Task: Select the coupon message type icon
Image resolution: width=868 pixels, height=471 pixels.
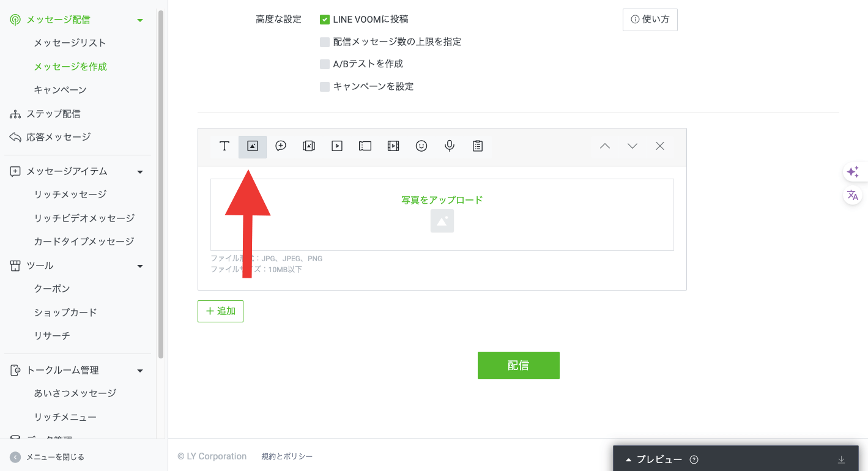Action: (365, 146)
